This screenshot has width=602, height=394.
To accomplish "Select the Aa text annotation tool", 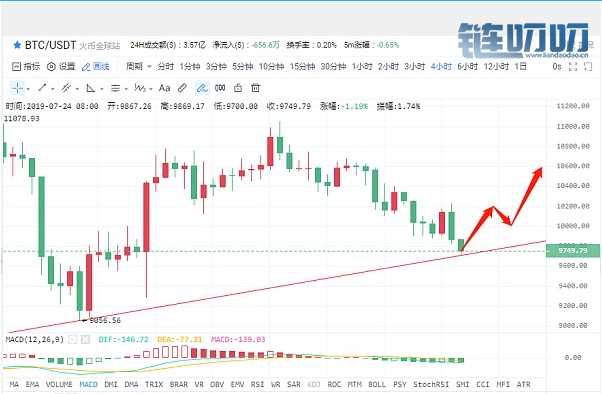I will (164, 88).
